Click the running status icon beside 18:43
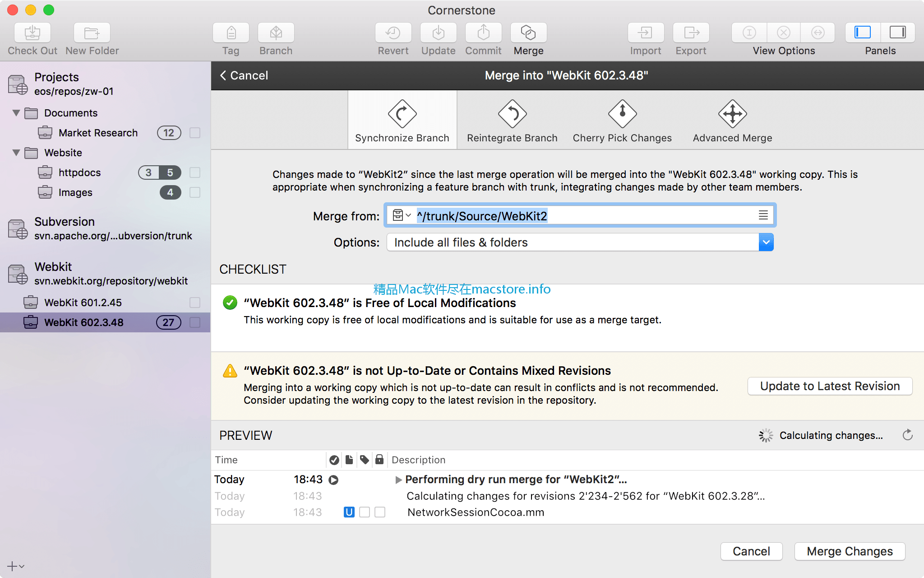Image resolution: width=924 pixels, height=578 pixels. [333, 480]
